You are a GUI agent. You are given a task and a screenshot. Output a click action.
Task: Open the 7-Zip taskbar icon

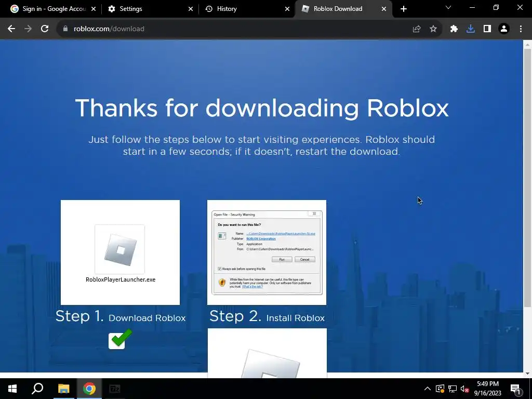pos(115,389)
